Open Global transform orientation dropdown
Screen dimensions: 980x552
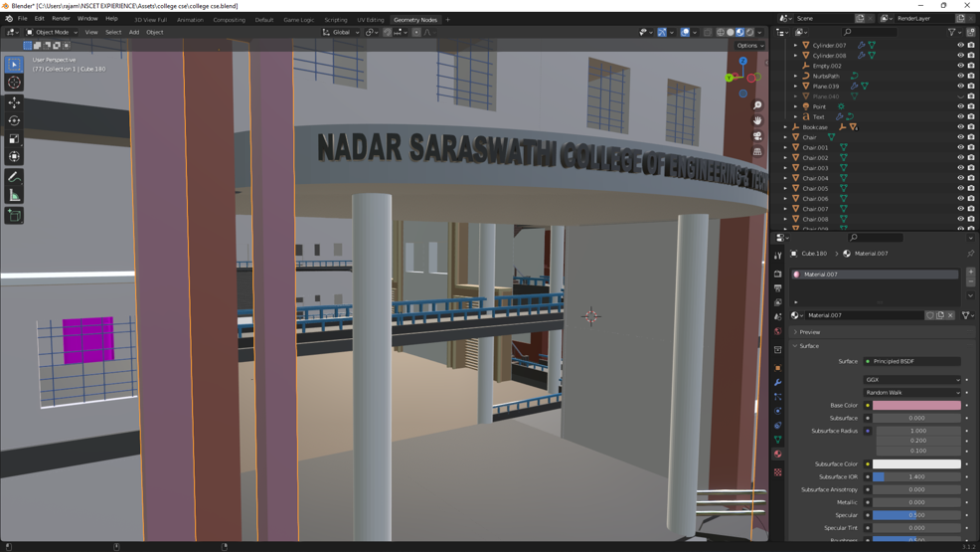tap(341, 32)
